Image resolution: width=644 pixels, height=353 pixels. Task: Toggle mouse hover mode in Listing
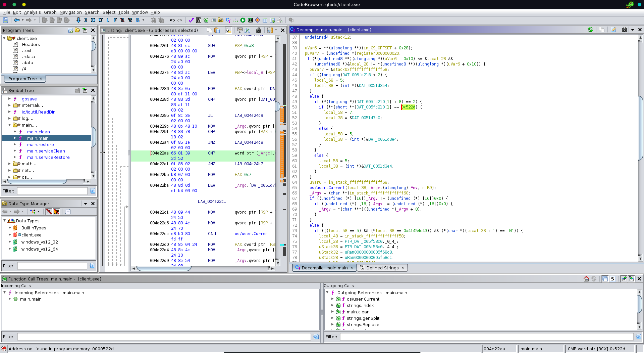[x=228, y=30]
